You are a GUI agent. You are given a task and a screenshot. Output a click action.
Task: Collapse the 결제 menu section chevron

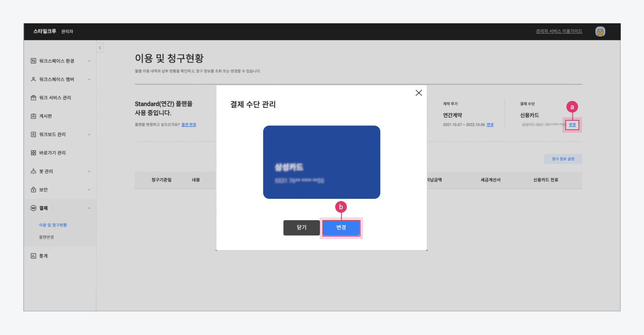pyautogui.click(x=89, y=208)
